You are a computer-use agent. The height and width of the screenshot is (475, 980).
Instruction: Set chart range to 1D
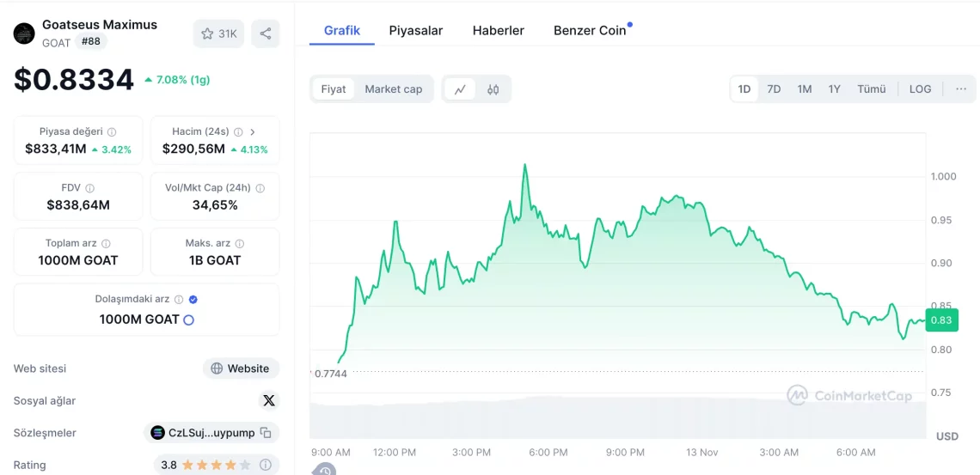coord(744,89)
